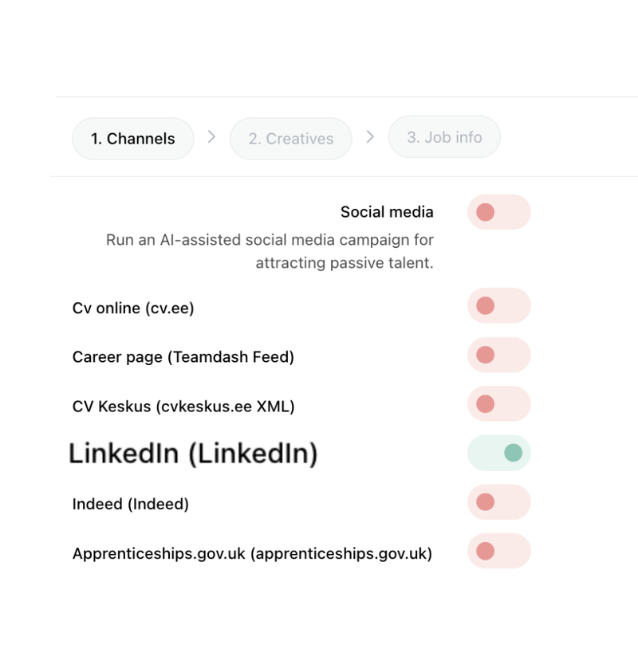Click the chevron between Channels and Creatives
The height and width of the screenshot is (672, 638).
pyautogui.click(x=211, y=137)
